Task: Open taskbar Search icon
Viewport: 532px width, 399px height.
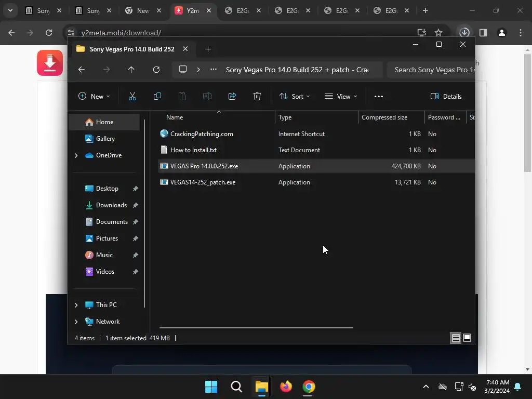Action: [236, 387]
